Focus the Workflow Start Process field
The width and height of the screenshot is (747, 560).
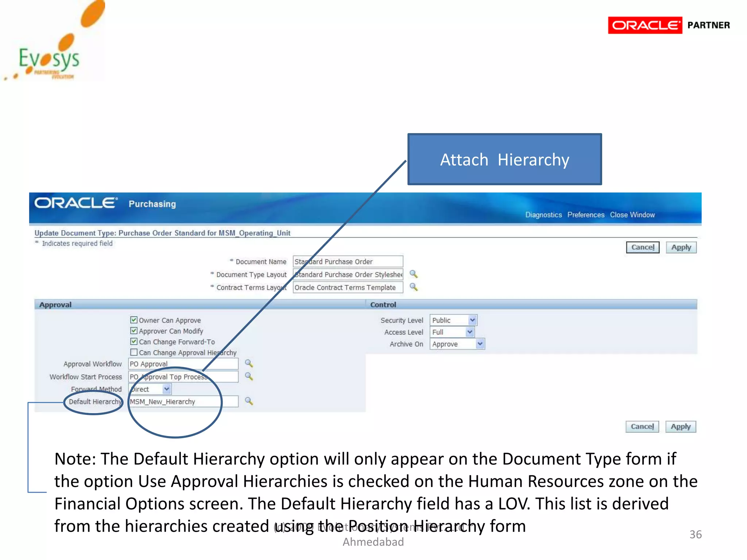point(183,377)
